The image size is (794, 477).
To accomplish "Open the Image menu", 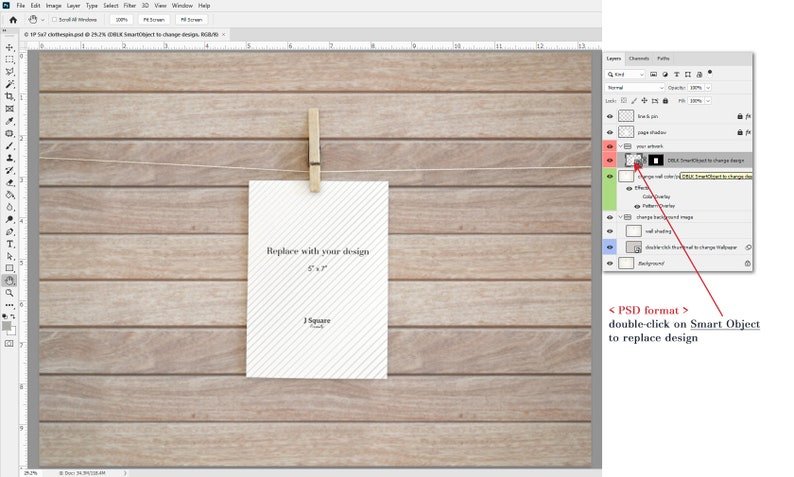I will (x=53, y=6).
